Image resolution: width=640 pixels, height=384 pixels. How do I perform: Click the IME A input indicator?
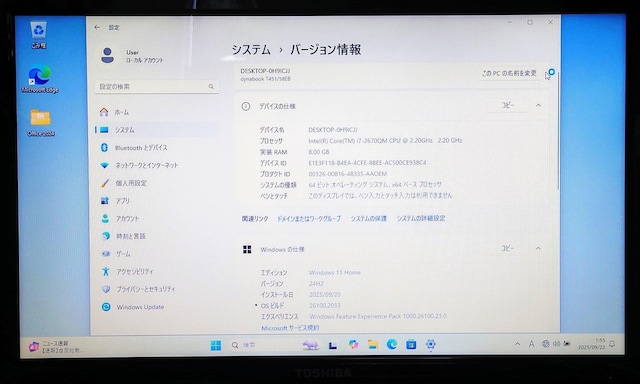(531, 344)
